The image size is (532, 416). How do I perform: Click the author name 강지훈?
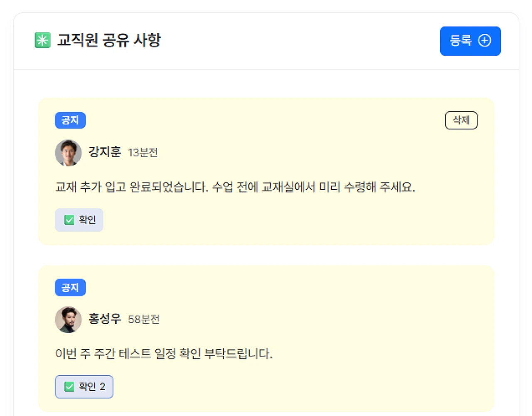(105, 152)
